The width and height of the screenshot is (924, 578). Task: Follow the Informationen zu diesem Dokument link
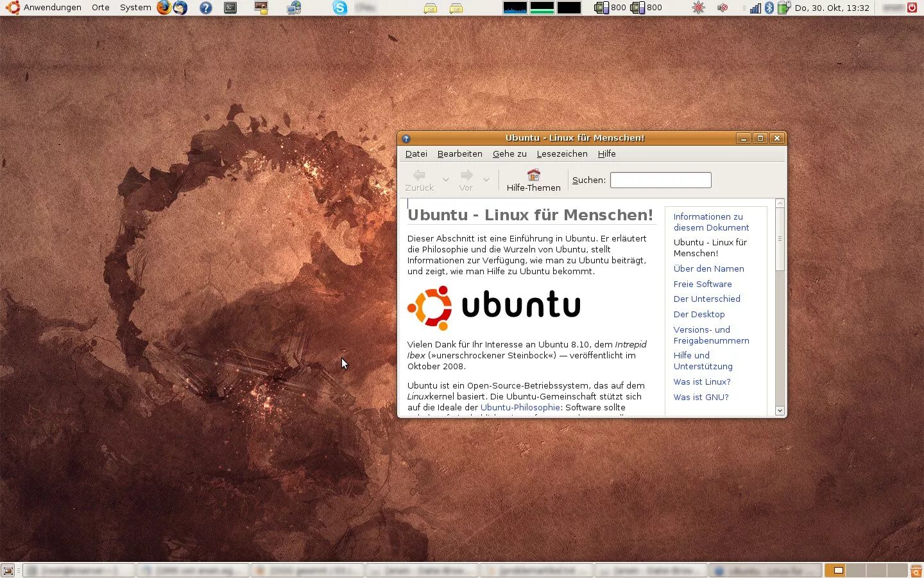711,222
